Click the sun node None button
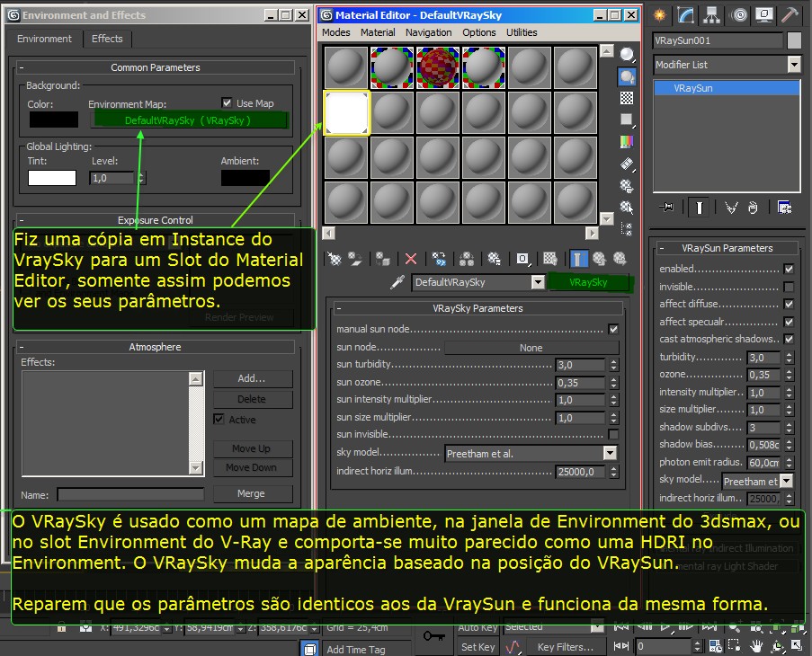Screen dimensions: 812x656 pos(531,348)
